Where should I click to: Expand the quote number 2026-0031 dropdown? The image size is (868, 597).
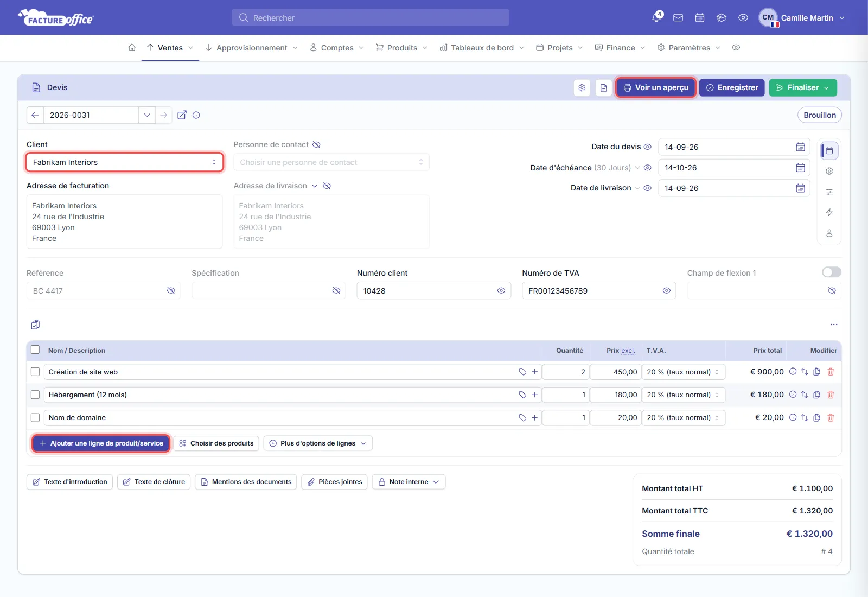pos(147,115)
